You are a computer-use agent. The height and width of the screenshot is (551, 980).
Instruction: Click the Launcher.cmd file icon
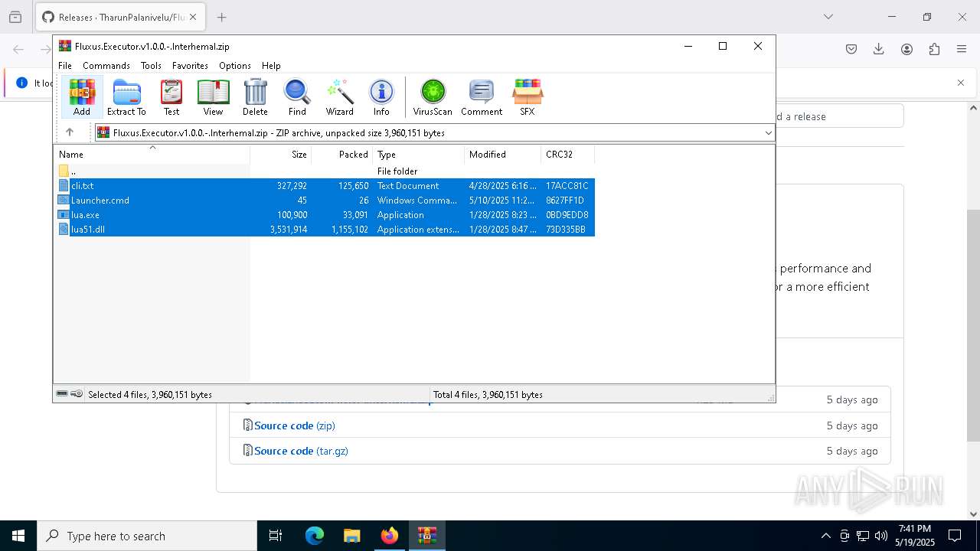coord(64,201)
